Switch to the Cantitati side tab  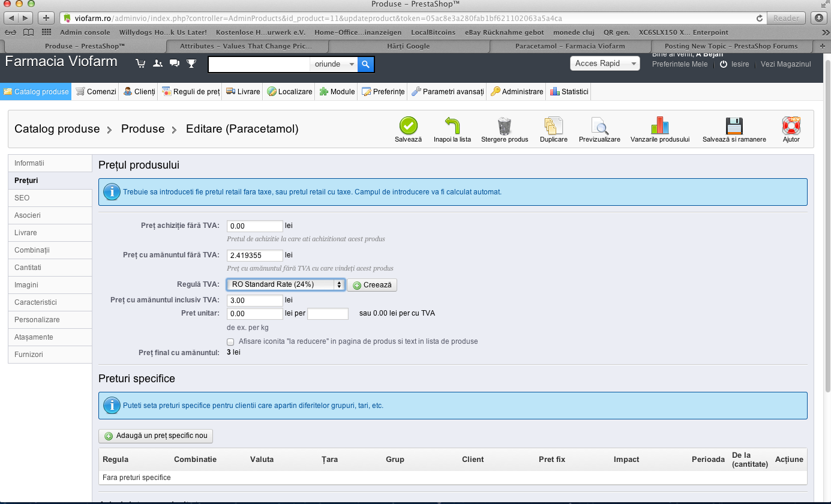point(50,268)
